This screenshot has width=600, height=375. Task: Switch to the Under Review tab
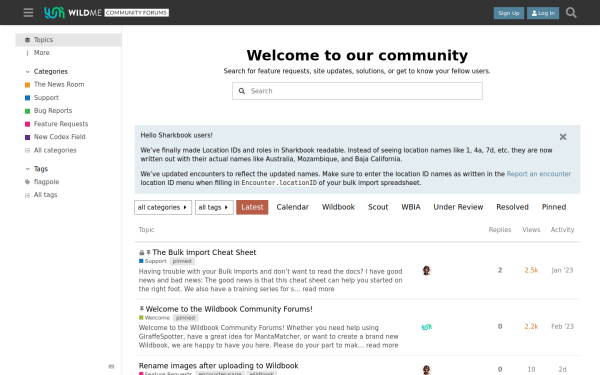pyautogui.click(x=458, y=207)
